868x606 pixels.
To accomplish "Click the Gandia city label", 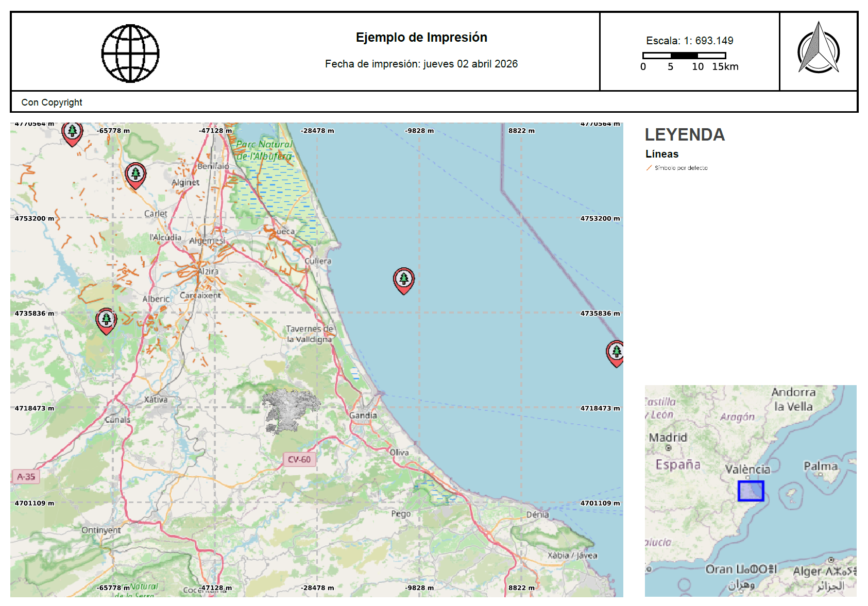I will (363, 415).
